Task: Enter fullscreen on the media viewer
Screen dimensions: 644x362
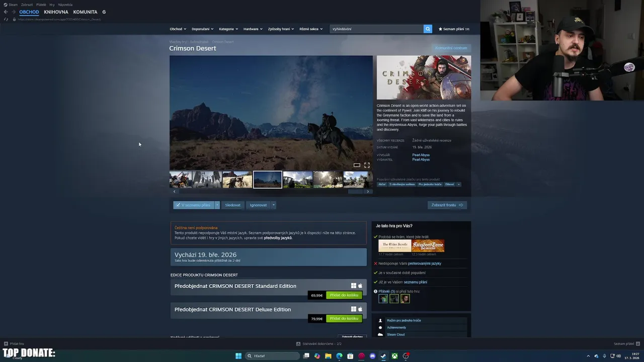Action: 367,165
